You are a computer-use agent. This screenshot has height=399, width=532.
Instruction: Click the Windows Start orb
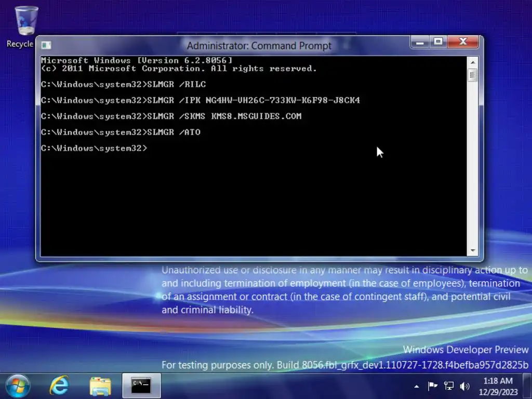pyautogui.click(x=18, y=386)
